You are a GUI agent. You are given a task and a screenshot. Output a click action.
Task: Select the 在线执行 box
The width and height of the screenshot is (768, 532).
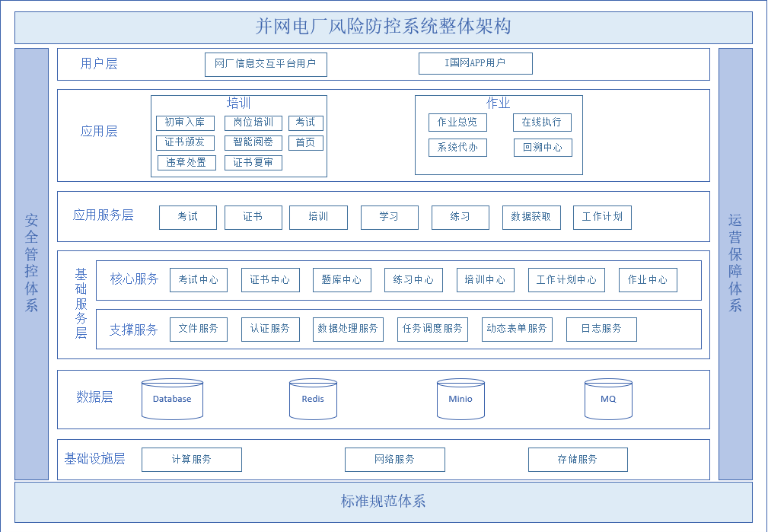pos(542,123)
